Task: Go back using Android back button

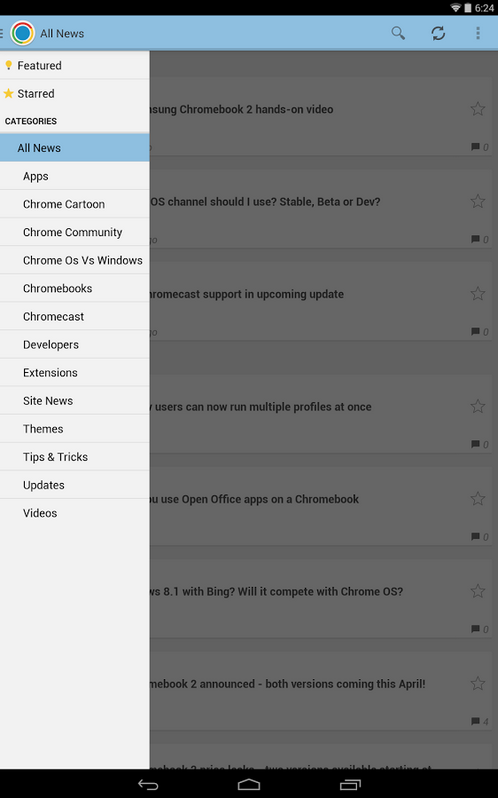Action: tap(148, 784)
